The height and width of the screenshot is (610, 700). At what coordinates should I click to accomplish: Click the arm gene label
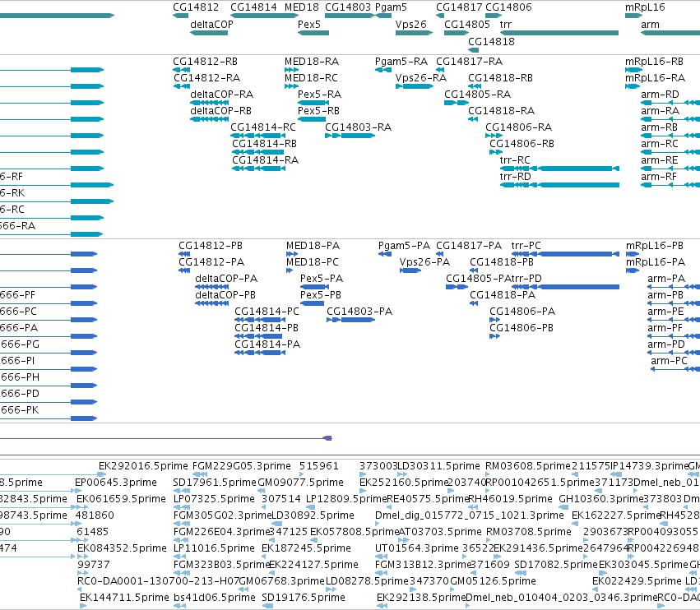[650, 25]
